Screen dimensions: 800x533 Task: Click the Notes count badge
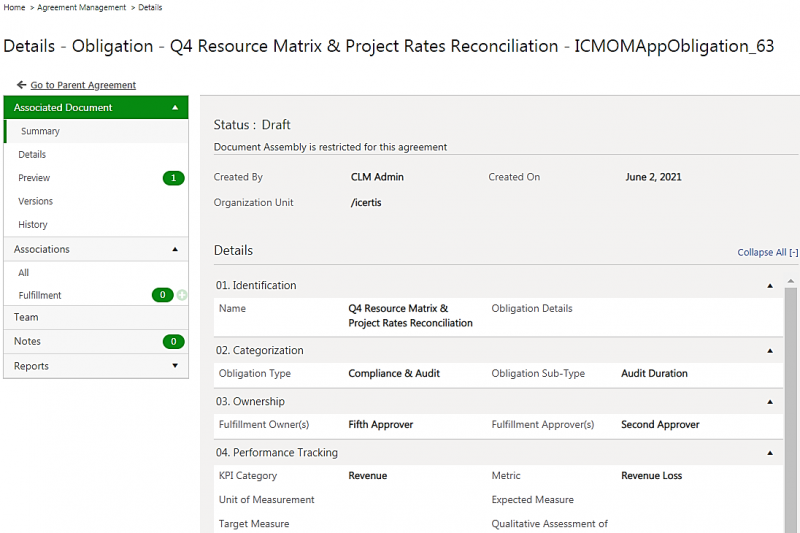point(173,342)
